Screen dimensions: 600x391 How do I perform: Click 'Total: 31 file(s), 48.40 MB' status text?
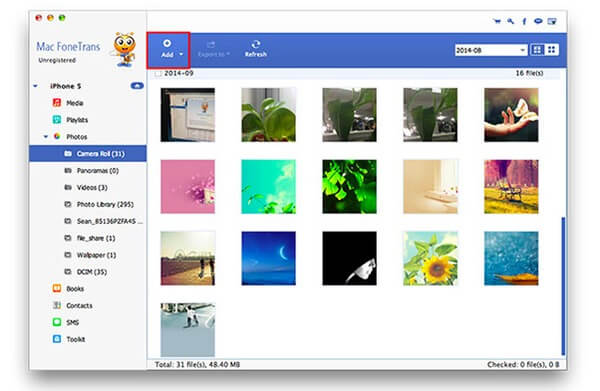(197, 365)
